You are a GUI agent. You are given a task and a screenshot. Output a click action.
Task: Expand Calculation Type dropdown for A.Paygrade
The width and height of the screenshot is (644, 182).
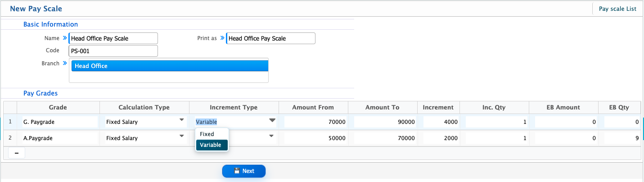181,136
